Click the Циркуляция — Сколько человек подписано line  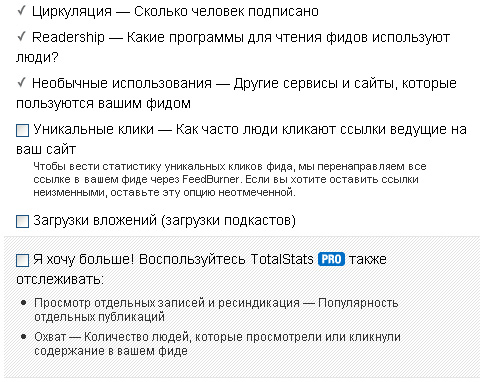click(175, 11)
